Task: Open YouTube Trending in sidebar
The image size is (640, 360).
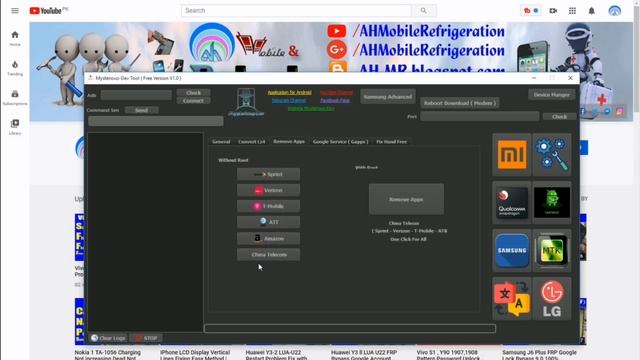Action: [15, 68]
